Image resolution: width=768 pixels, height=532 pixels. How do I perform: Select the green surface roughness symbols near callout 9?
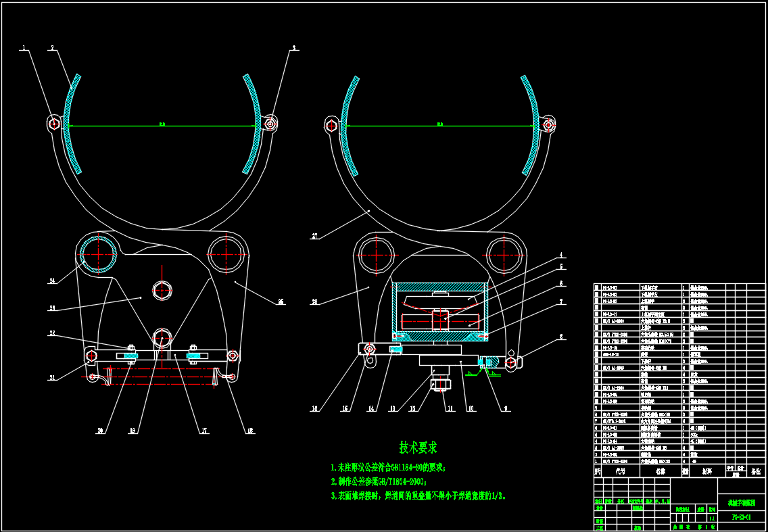[x=487, y=367]
